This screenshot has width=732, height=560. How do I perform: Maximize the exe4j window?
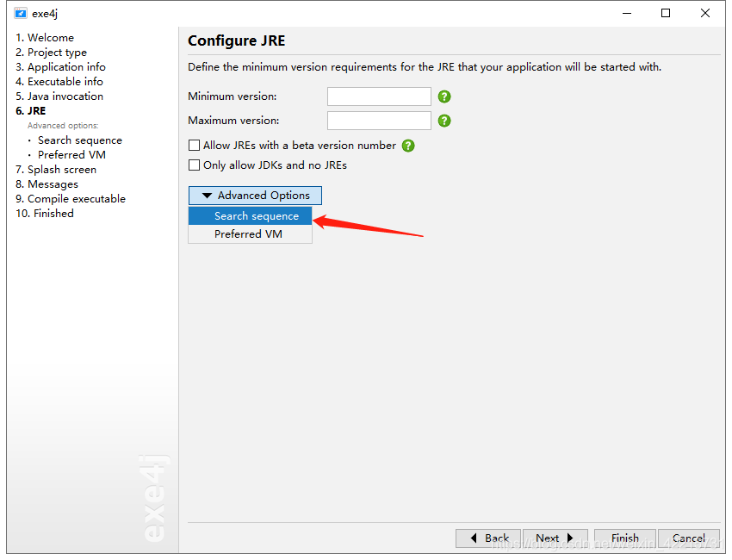click(666, 13)
